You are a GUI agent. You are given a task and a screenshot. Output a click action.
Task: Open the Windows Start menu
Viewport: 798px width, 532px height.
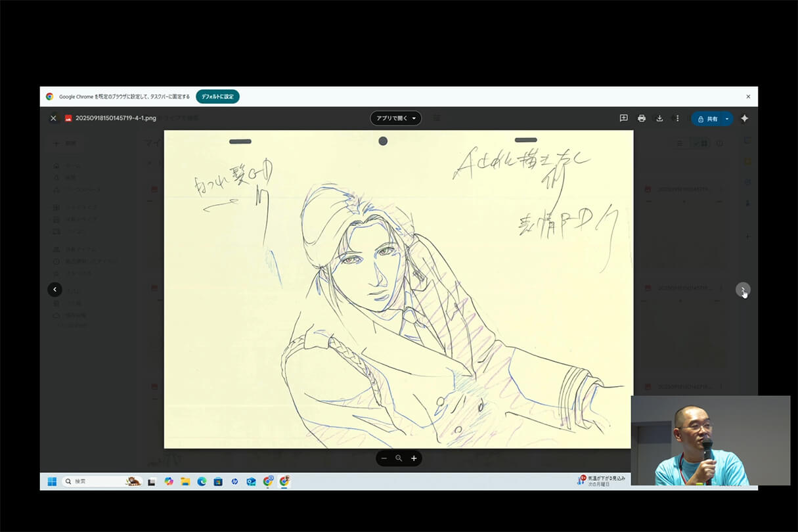(x=52, y=481)
